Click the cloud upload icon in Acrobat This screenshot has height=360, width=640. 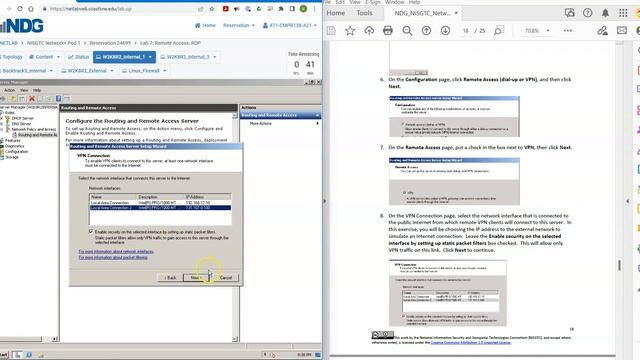369,31
